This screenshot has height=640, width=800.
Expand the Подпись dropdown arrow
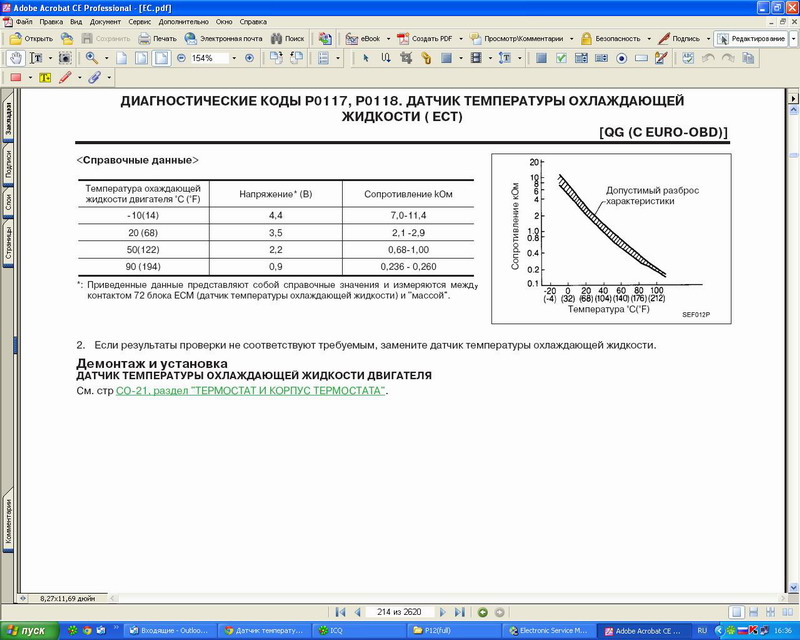[x=708, y=39]
